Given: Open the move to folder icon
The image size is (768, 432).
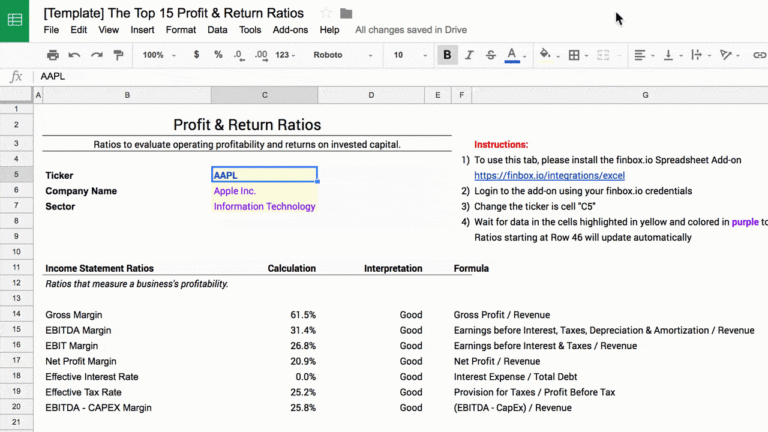Looking at the screenshot, I should coord(346,13).
